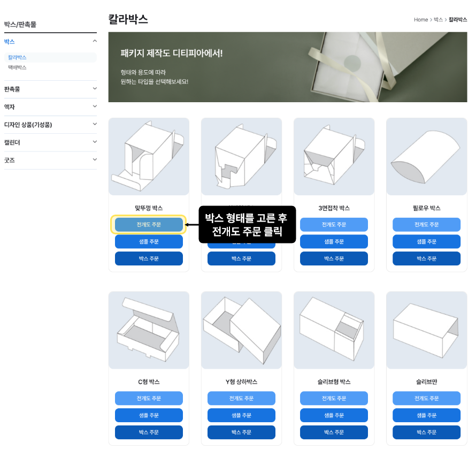Open the Y형 상하박스 product image
The height and width of the screenshot is (457, 476).
pyautogui.click(x=241, y=330)
